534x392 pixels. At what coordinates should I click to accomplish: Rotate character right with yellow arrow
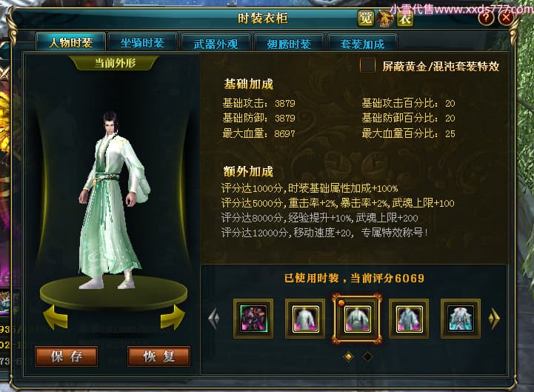(x=173, y=317)
